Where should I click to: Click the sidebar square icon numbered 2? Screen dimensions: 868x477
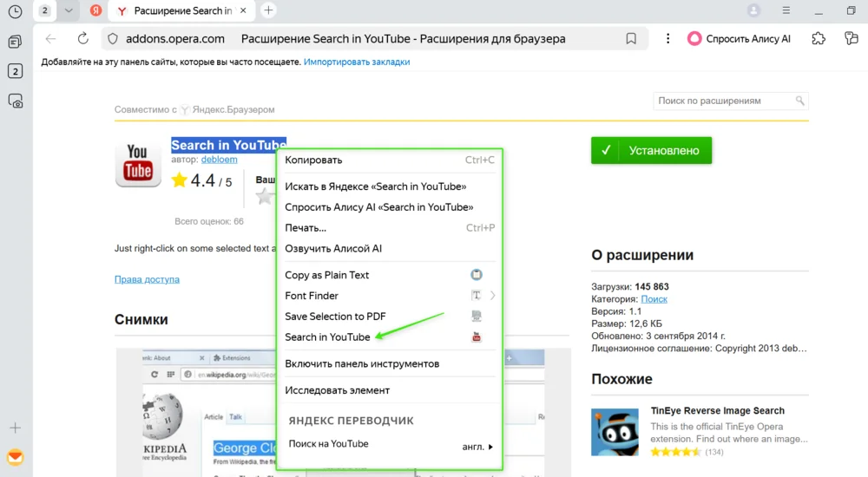click(16, 71)
